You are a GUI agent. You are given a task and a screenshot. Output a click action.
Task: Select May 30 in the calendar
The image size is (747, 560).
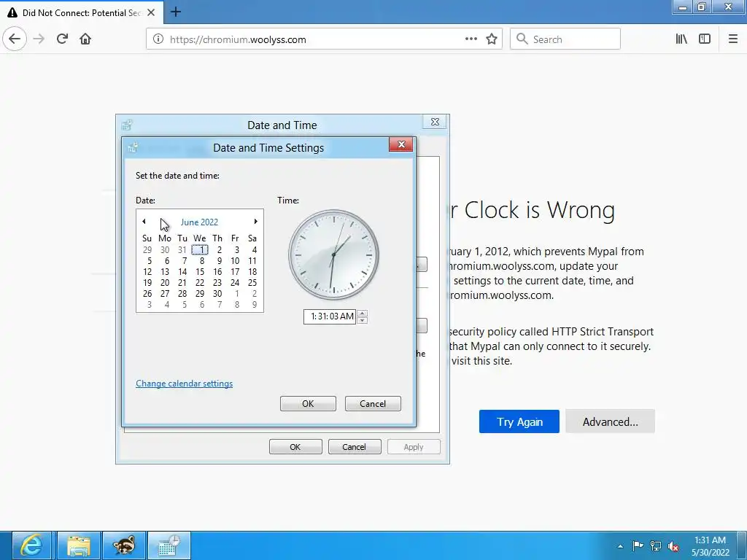[x=165, y=249]
